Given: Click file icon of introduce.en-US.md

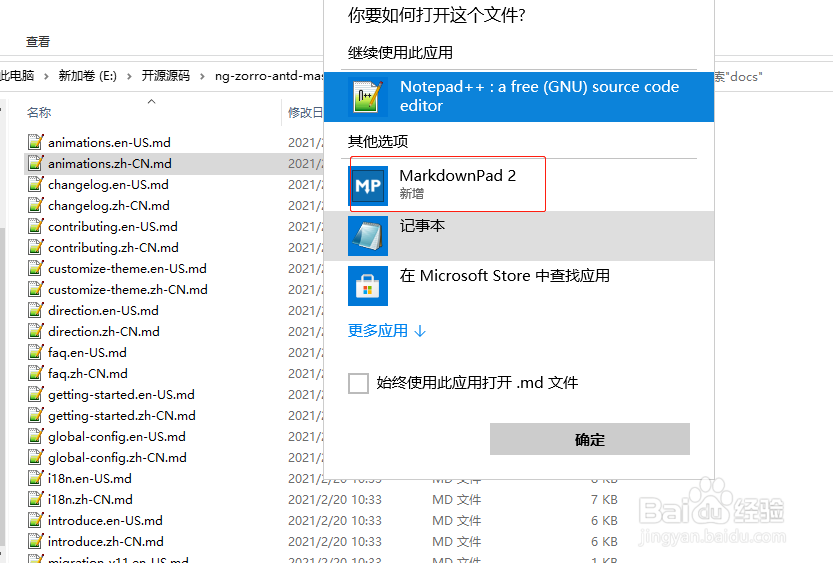Looking at the screenshot, I should pos(36,520).
